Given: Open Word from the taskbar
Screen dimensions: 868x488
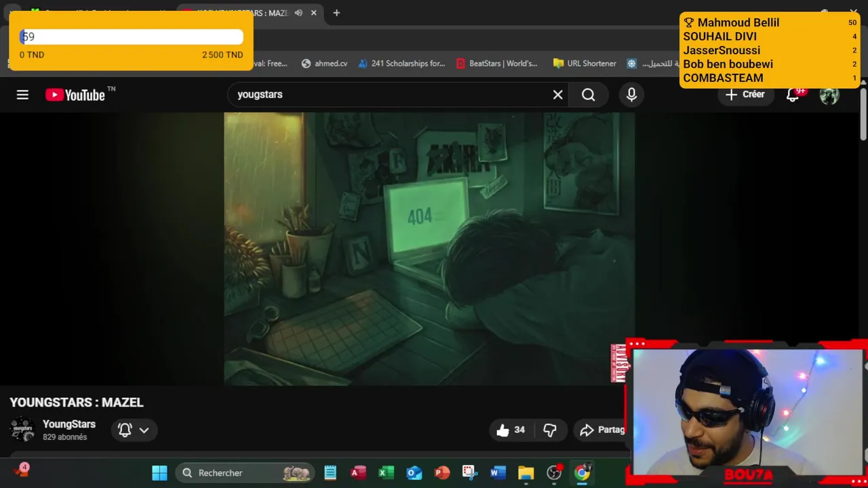Looking at the screenshot, I should tap(498, 473).
